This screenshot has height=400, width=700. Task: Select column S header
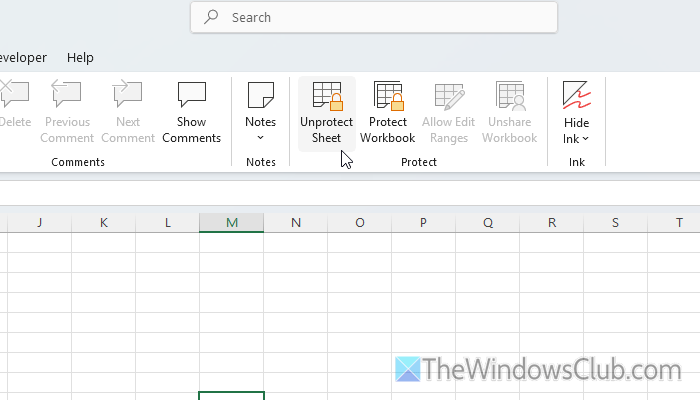click(x=615, y=222)
